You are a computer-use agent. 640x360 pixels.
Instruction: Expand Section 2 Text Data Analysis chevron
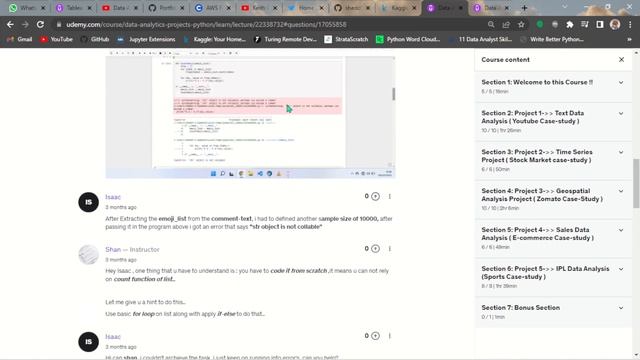pyautogui.click(x=621, y=113)
